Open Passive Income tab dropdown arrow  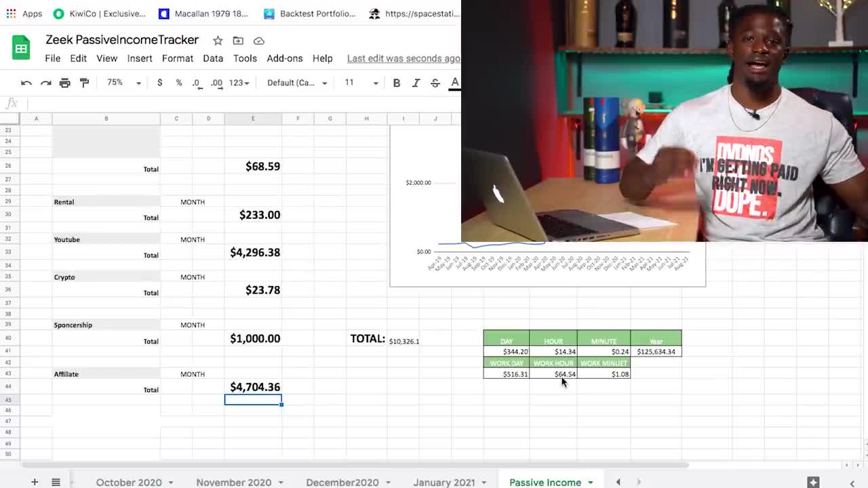pyautogui.click(x=591, y=483)
